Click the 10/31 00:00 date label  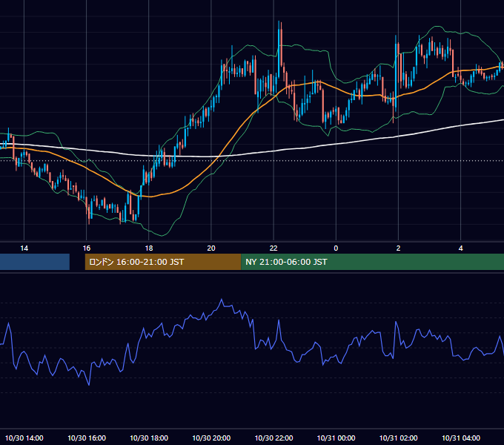coord(336,438)
